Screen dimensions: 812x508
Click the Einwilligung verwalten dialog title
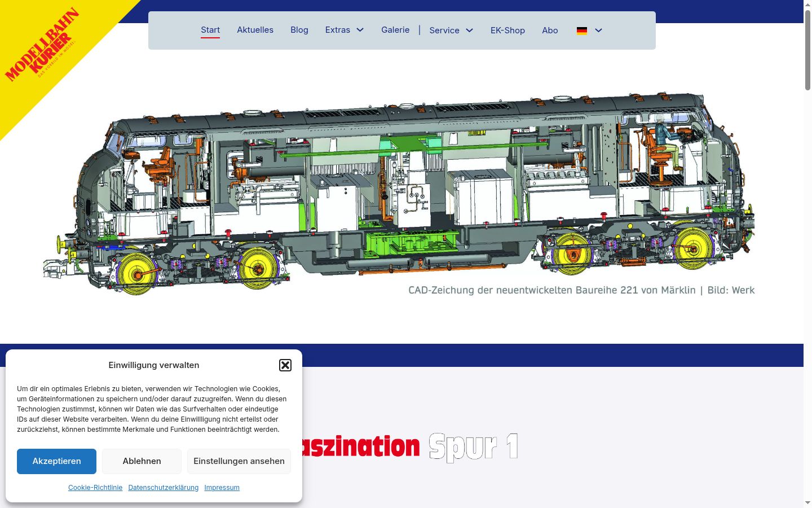154,365
